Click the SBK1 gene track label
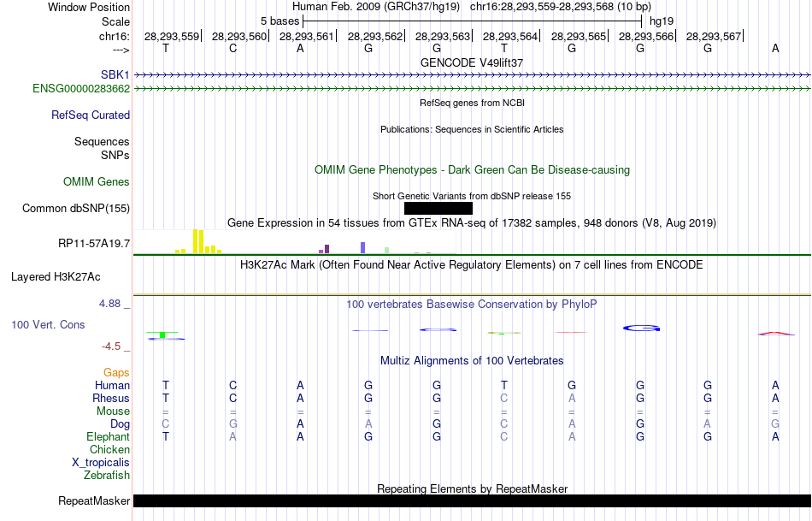Viewport: 812px width, 521px height. 115,75
